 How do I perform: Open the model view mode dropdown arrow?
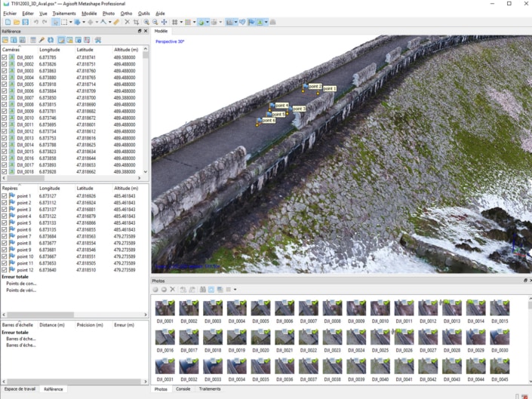[209, 22]
